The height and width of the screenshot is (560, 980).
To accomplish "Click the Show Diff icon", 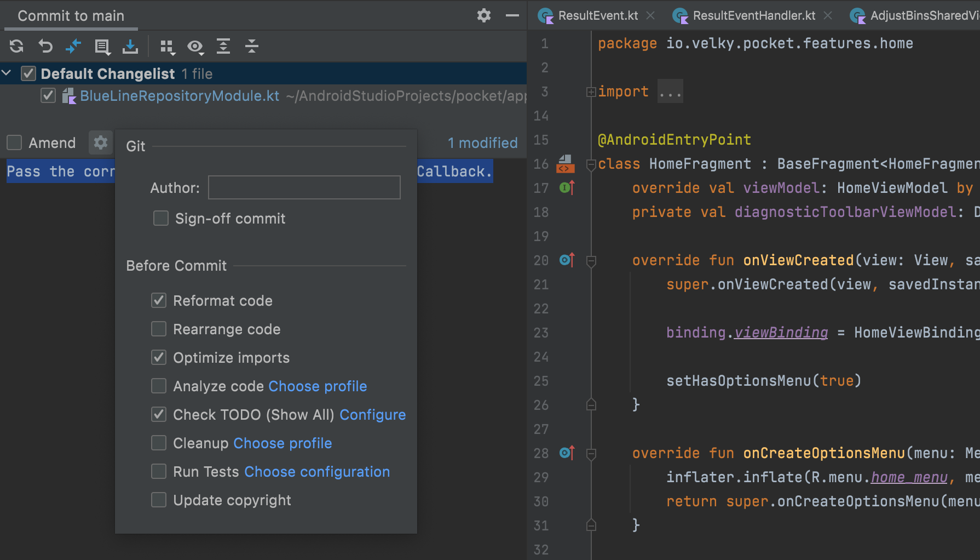I will point(73,47).
